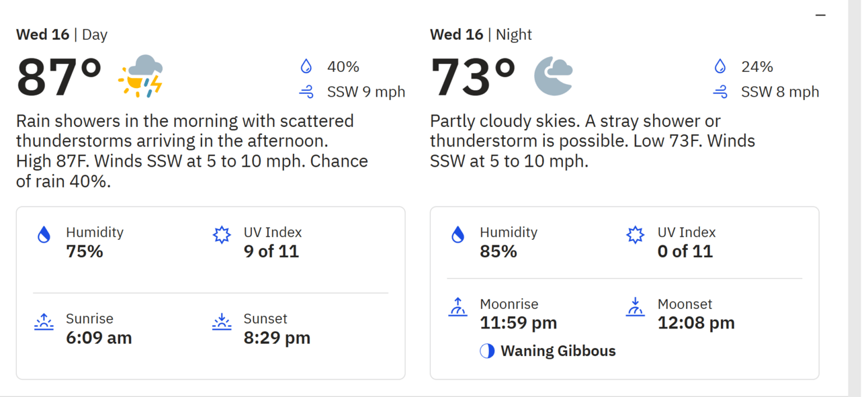Click the partly cloudy night moon icon

[x=554, y=77]
